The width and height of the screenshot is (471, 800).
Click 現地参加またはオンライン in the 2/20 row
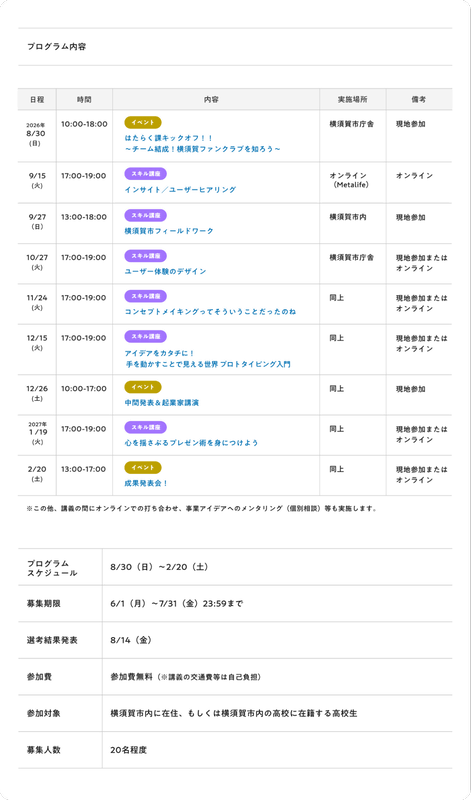tap(422, 474)
